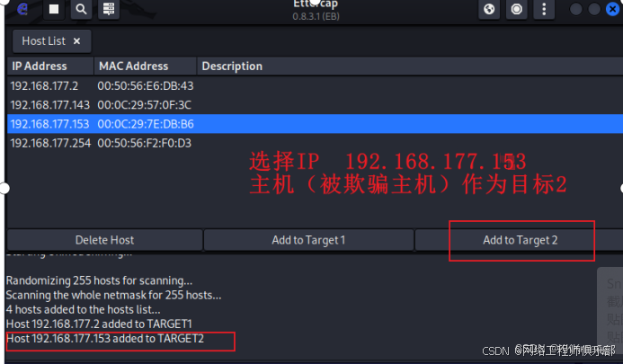Select host 192.168.177.143 row
Viewport: 623px width, 364px height.
[x=315, y=105]
